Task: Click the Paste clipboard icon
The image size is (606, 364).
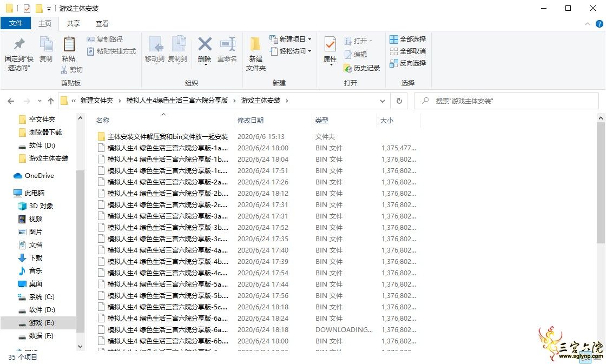Action: [69, 44]
